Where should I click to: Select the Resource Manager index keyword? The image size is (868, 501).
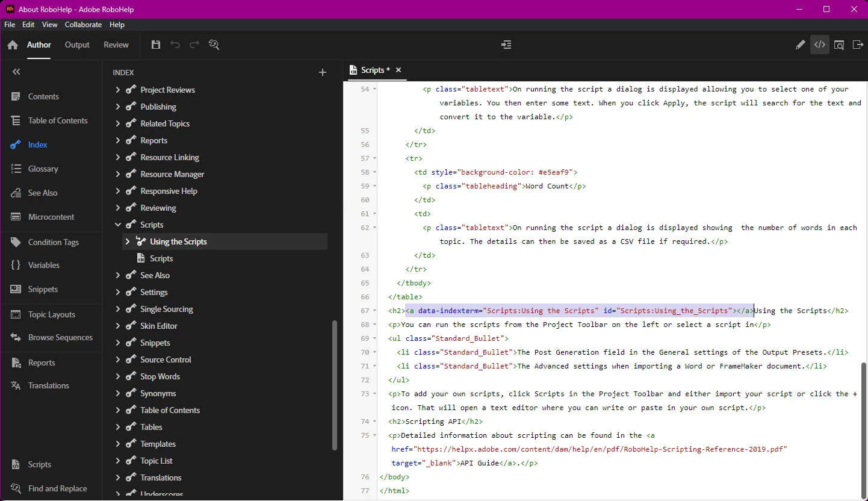pos(172,174)
